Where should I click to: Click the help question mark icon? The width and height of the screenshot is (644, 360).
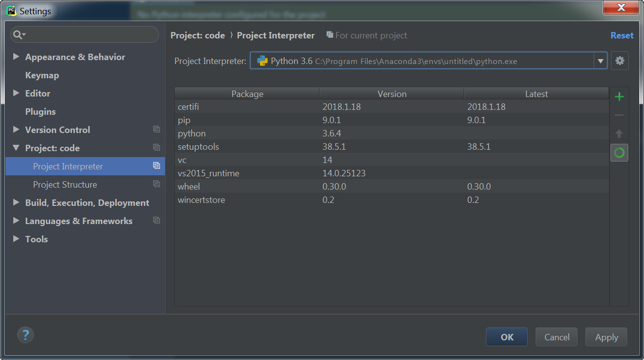point(26,335)
